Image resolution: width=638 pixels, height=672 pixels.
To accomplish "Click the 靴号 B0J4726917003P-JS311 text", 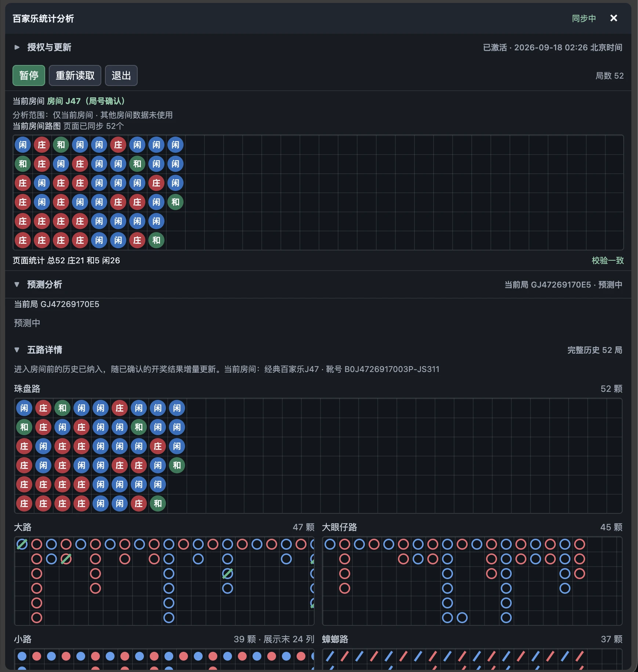I will click(383, 369).
